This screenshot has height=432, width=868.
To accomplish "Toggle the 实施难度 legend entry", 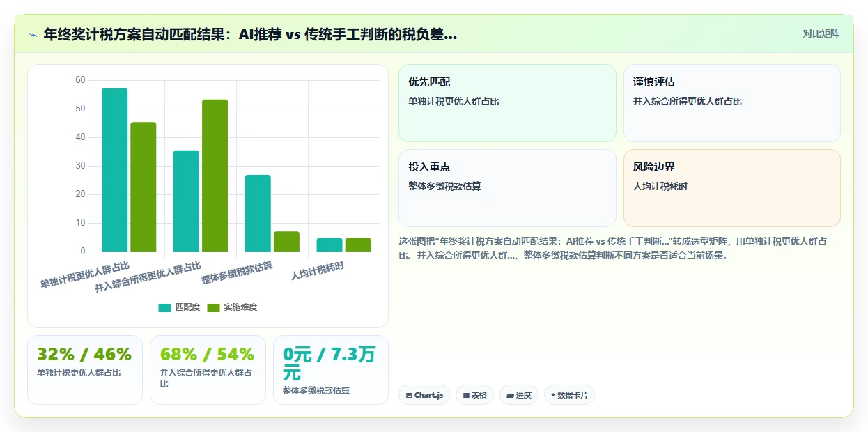I will pos(232,307).
